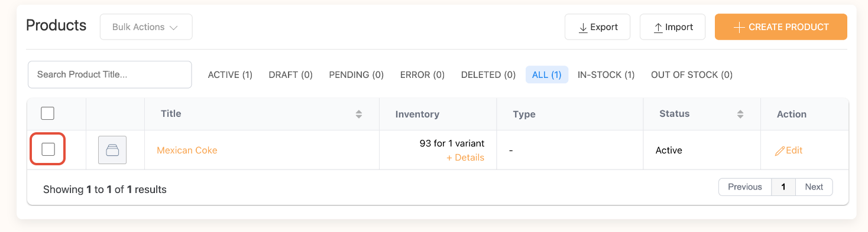The height and width of the screenshot is (232, 868).
Task: Open the Mexican Coke product link
Action: tap(187, 151)
